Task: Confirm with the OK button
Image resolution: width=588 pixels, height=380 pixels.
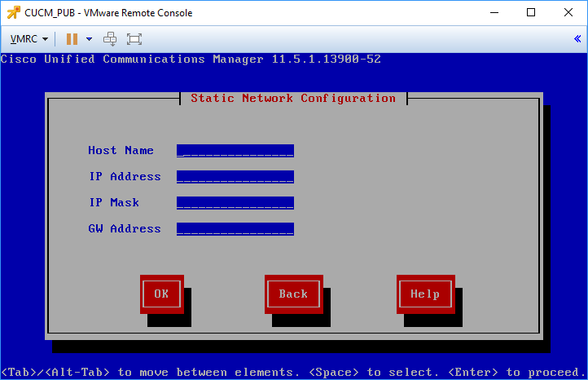Action: pos(161,294)
